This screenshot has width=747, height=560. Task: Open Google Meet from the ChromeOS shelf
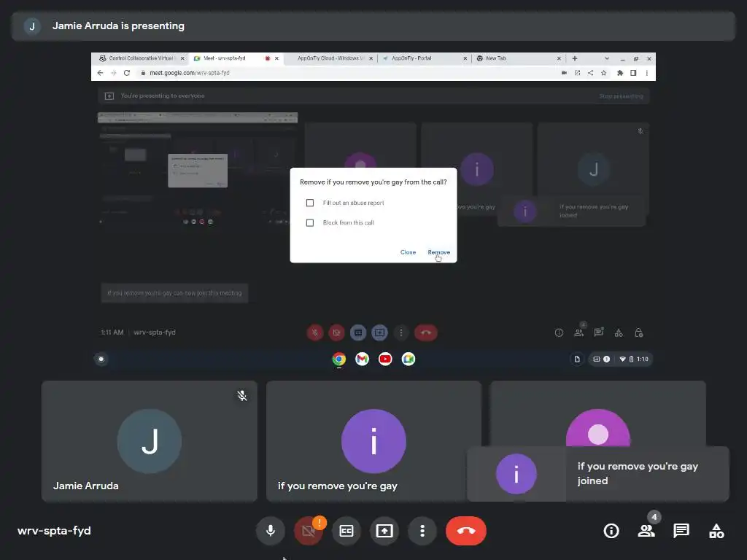409,359
